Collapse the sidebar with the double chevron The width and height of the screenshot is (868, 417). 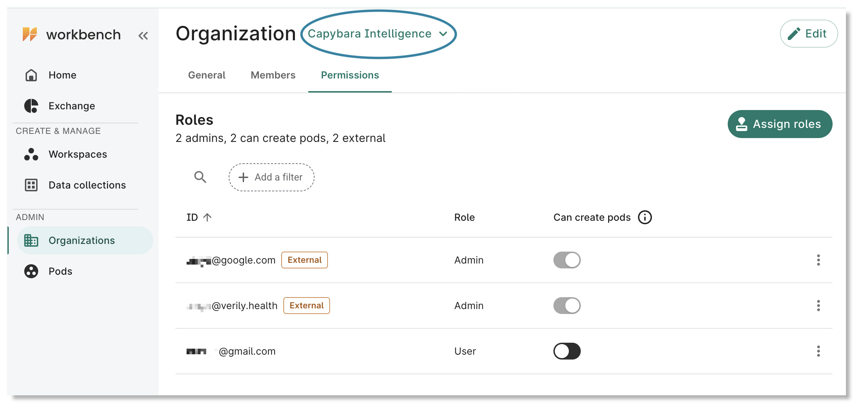click(143, 35)
